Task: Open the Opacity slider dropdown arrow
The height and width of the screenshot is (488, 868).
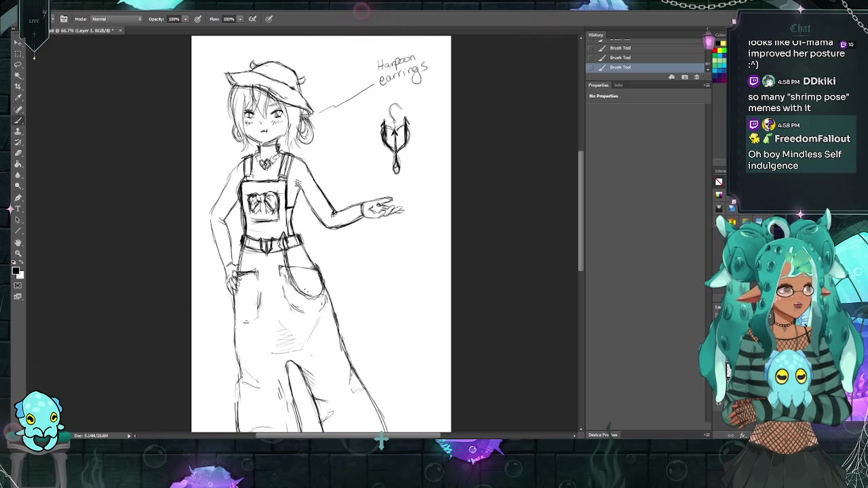Action: pos(185,19)
